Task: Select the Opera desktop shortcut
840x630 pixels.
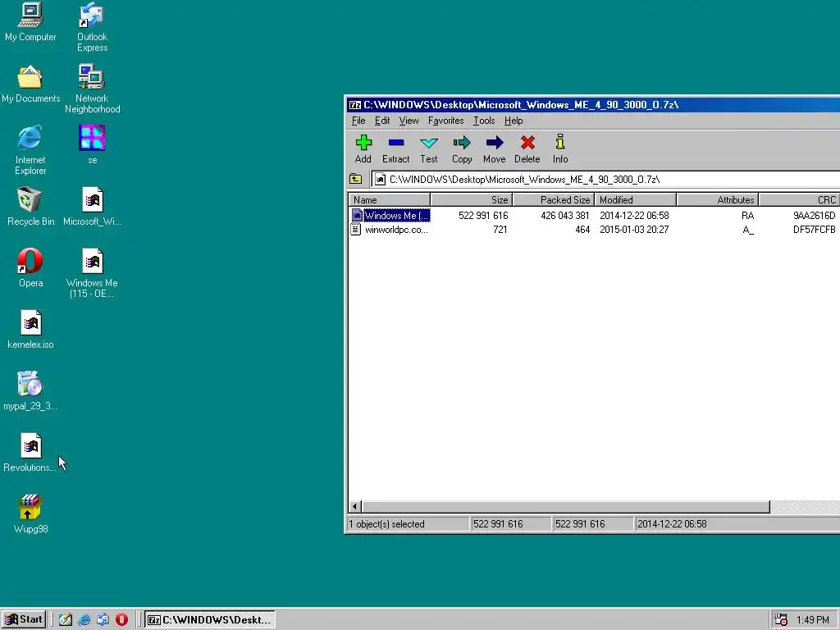Action: pos(30,268)
